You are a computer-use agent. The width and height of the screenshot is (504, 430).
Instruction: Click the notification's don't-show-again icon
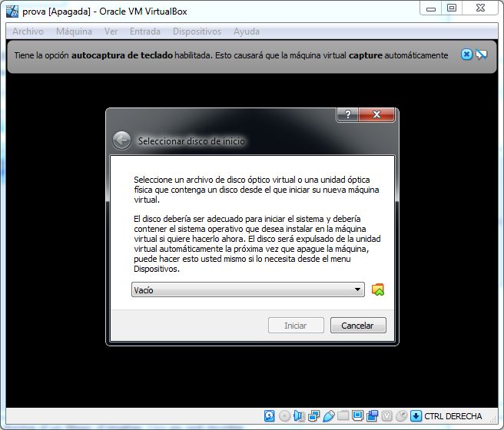click(482, 55)
